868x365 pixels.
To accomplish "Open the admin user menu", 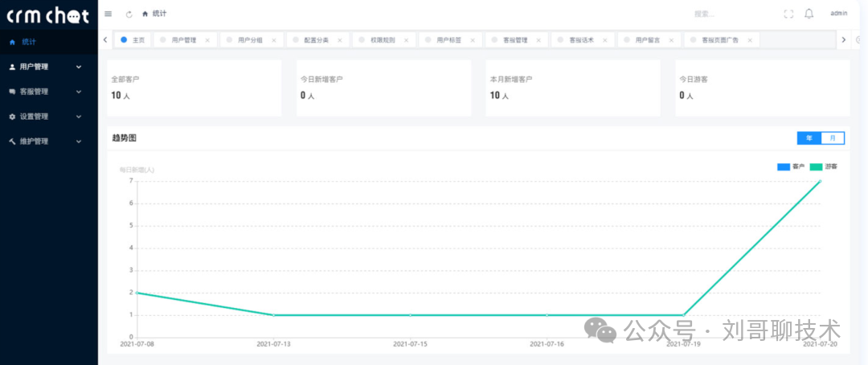I will tap(838, 14).
